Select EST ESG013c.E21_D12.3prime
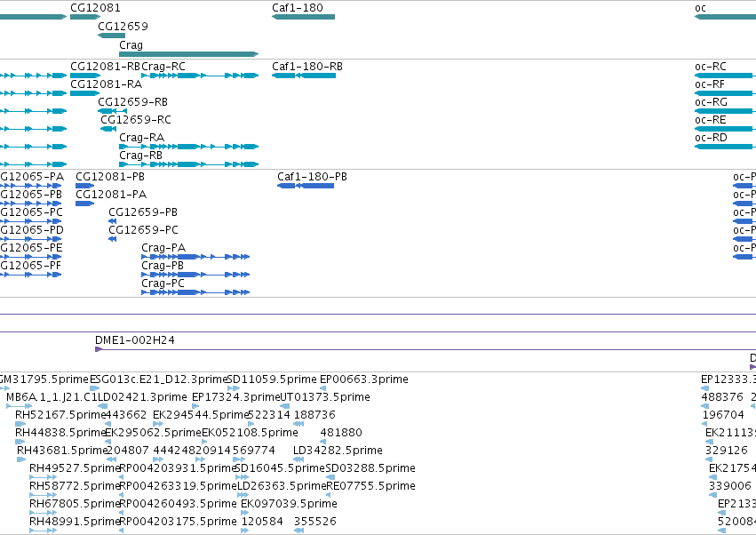 point(95,388)
